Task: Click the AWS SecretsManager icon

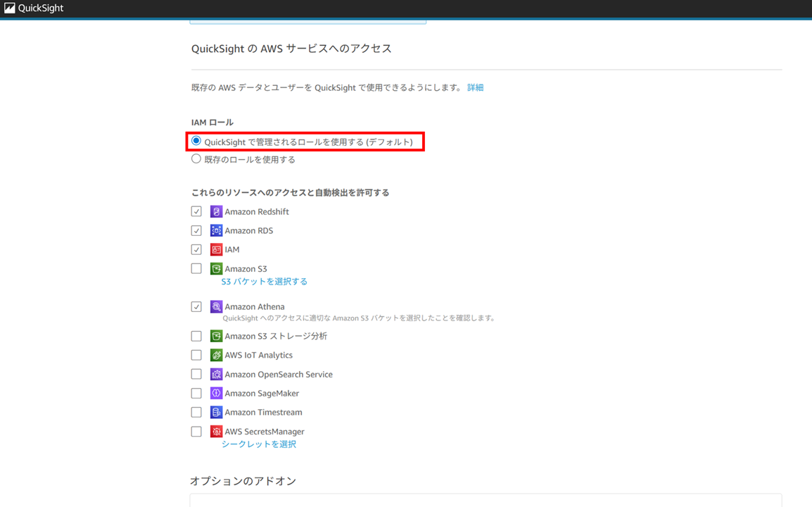Action: (x=216, y=432)
